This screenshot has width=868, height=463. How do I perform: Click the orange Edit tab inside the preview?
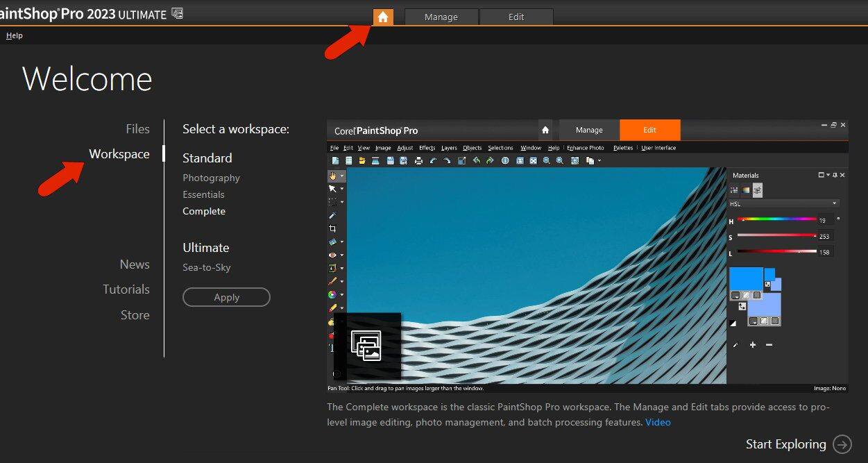click(x=649, y=130)
